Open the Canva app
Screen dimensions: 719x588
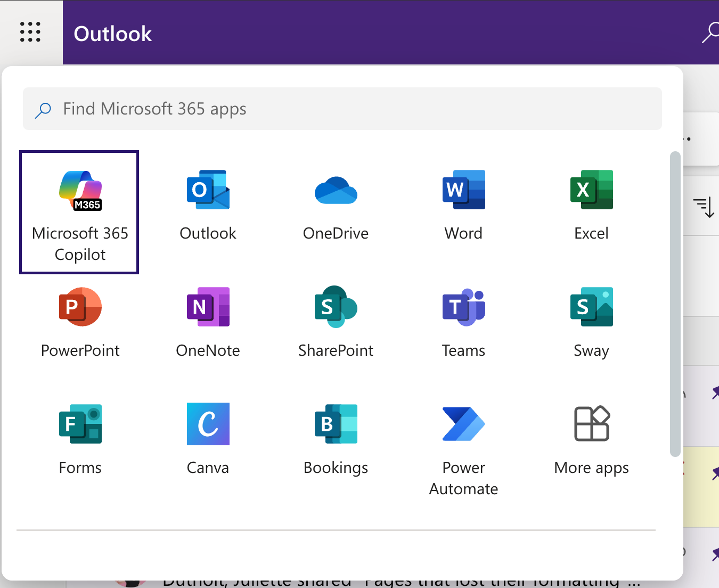208,440
